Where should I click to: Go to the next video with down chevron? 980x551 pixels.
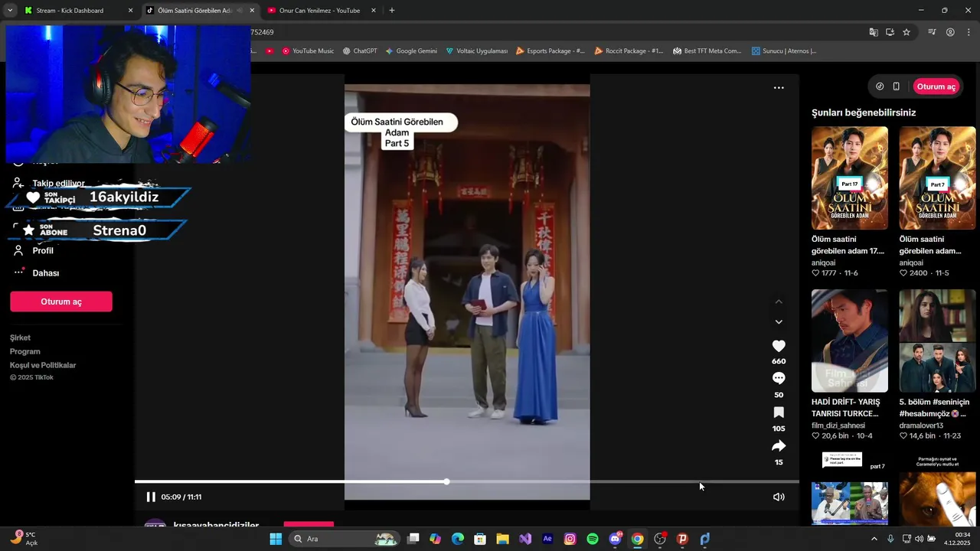779,322
